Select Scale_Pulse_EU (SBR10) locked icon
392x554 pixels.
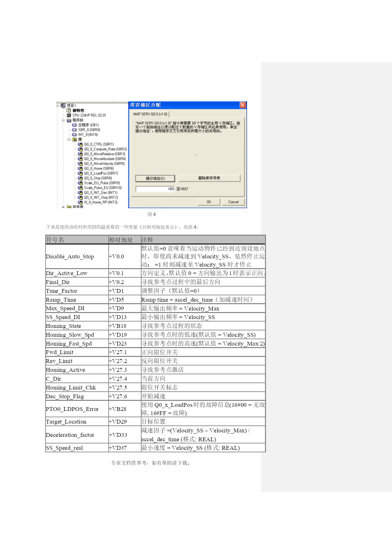pos(80,188)
